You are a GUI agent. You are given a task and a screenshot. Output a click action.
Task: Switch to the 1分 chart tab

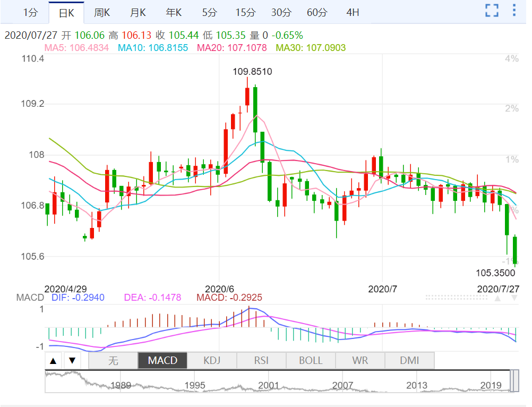[31, 12]
